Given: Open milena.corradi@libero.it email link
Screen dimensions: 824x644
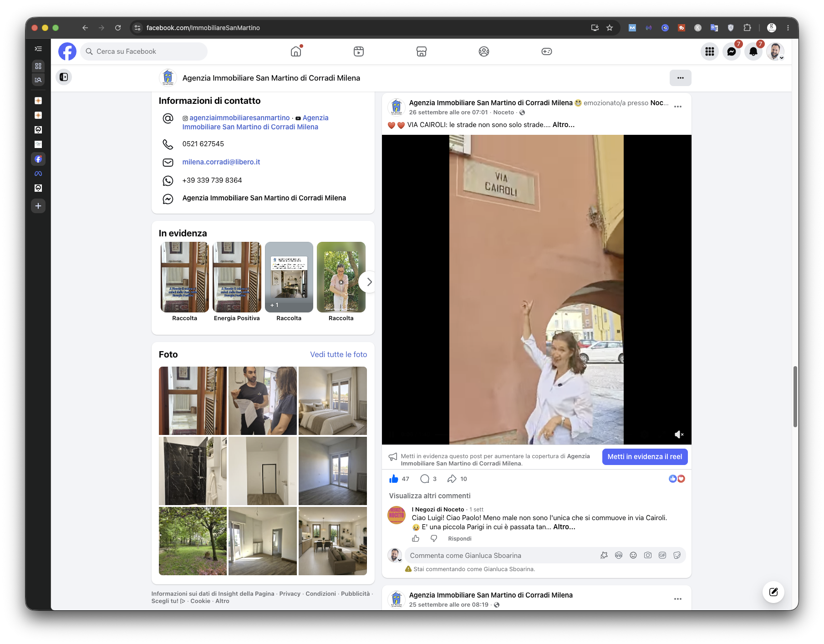Looking at the screenshot, I should pos(221,162).
